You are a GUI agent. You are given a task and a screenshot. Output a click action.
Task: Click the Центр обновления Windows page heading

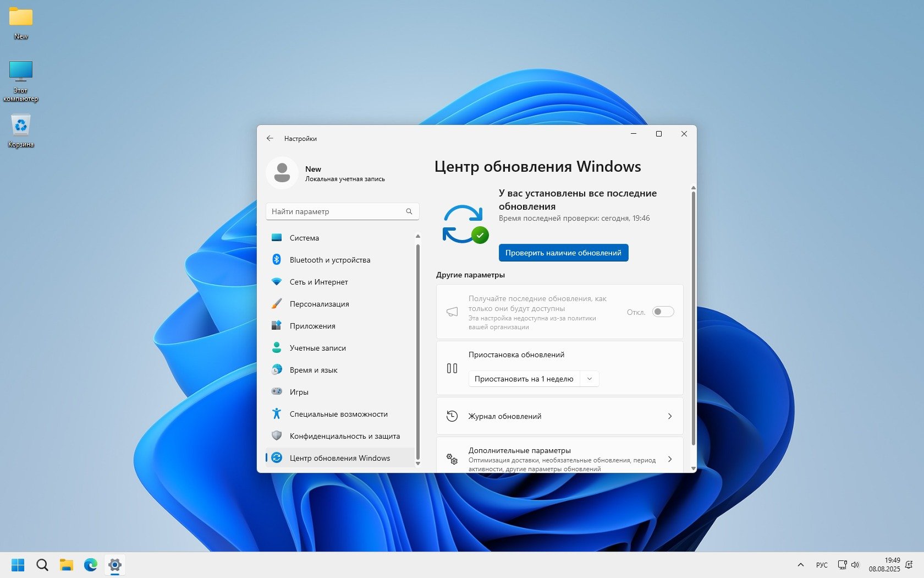coord(538,167)
